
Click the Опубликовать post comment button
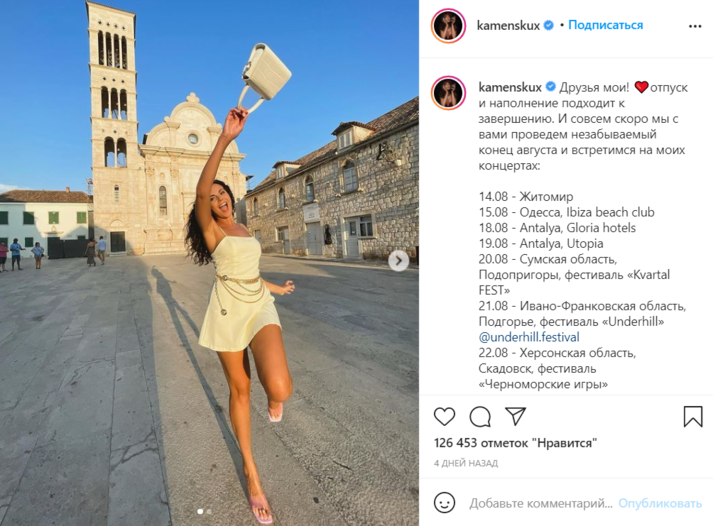[x=660, y=503]
